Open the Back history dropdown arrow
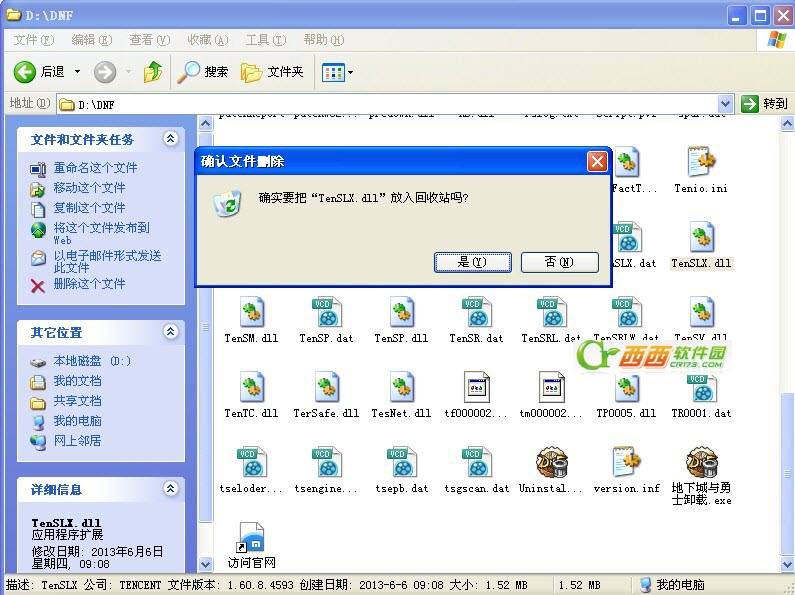Viewport: 795px width, 595px height. click(78, 72)
